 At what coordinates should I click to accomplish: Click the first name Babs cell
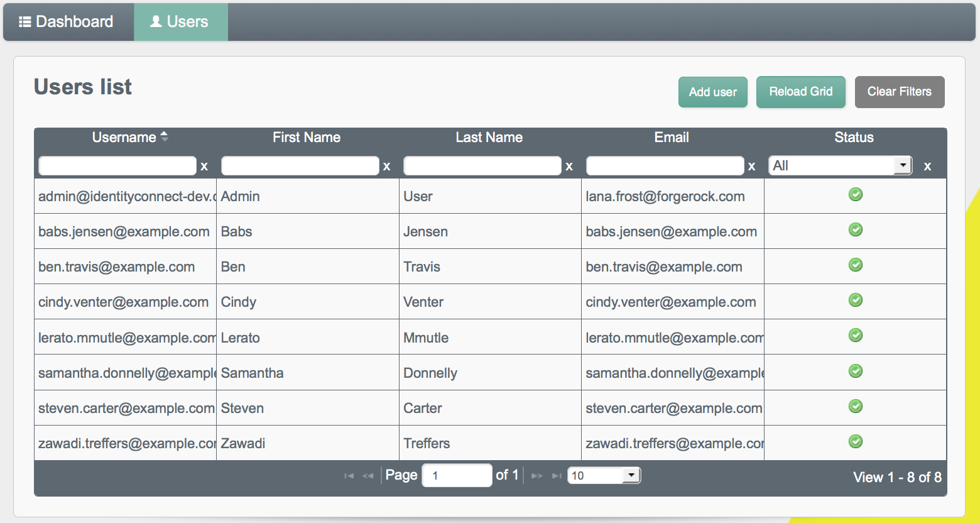click(308, 231)
